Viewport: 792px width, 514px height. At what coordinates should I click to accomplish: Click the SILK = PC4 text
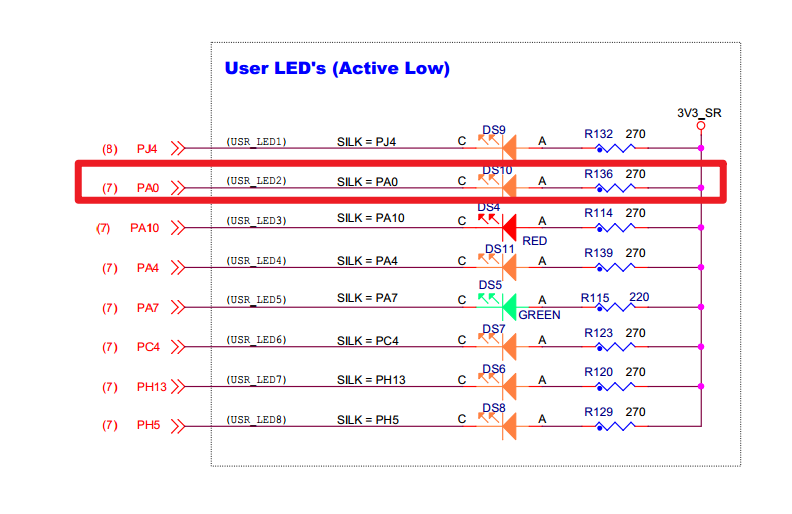click(368, 341)
